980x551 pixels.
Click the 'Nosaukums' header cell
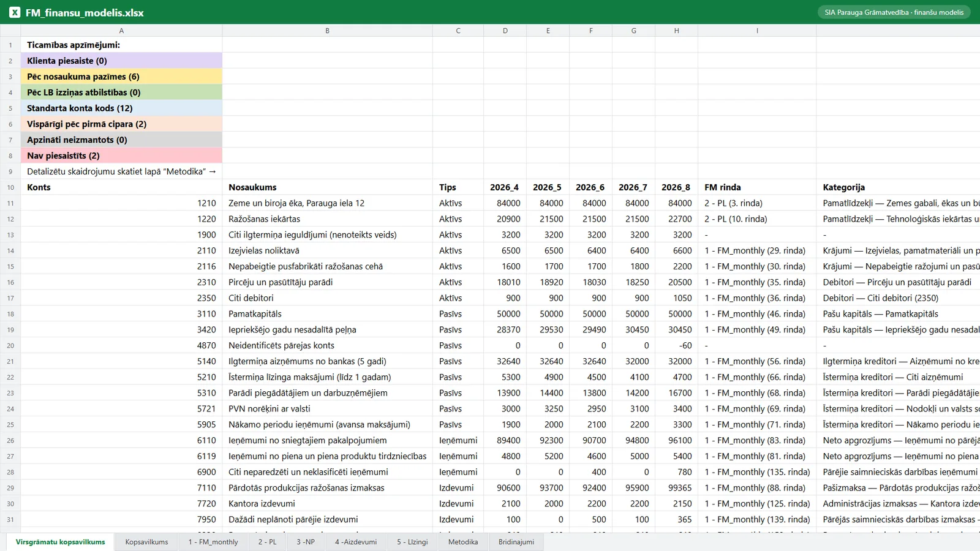tap(328, 187)
